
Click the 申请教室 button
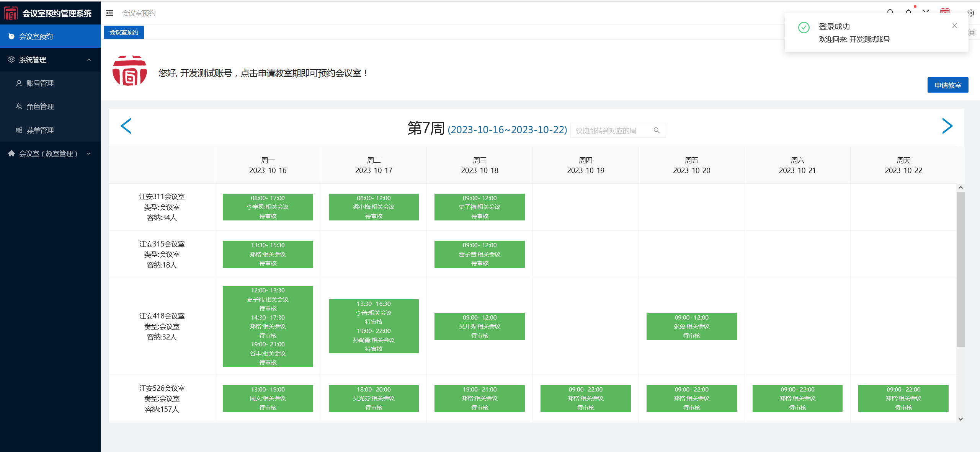pos(947,85)
